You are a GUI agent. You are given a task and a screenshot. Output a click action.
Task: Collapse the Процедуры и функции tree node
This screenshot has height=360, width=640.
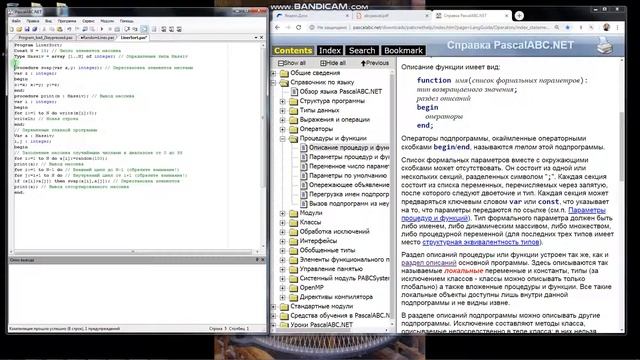point(282,138)
